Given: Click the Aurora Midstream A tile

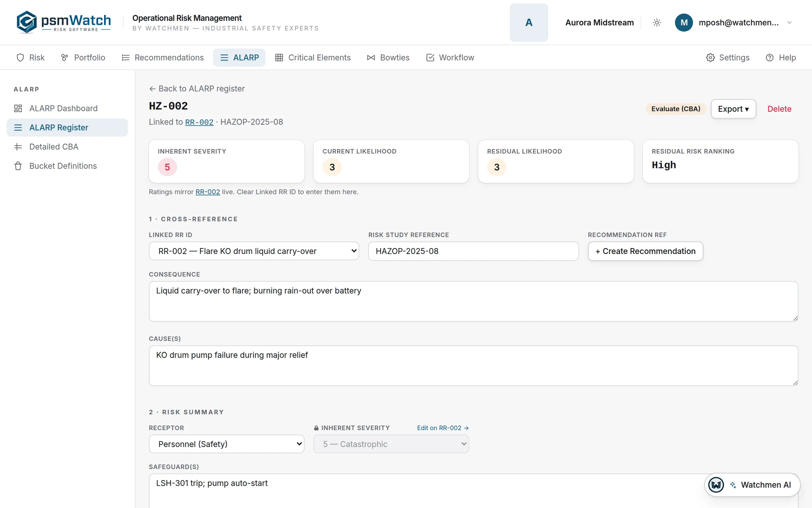Looking at the screenshot, I should (529, 22).
